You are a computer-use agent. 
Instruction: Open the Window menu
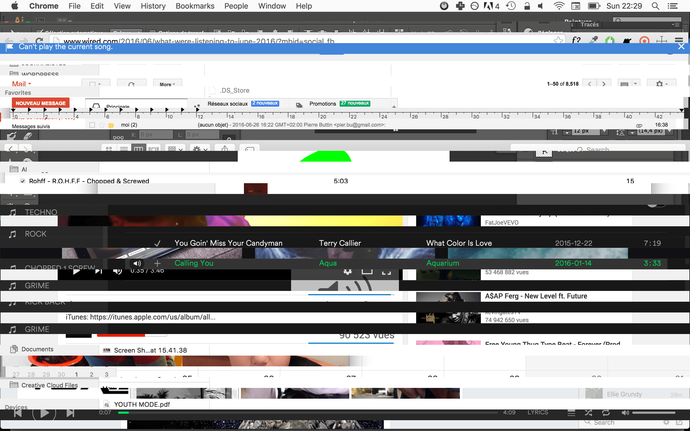[272, 6]
